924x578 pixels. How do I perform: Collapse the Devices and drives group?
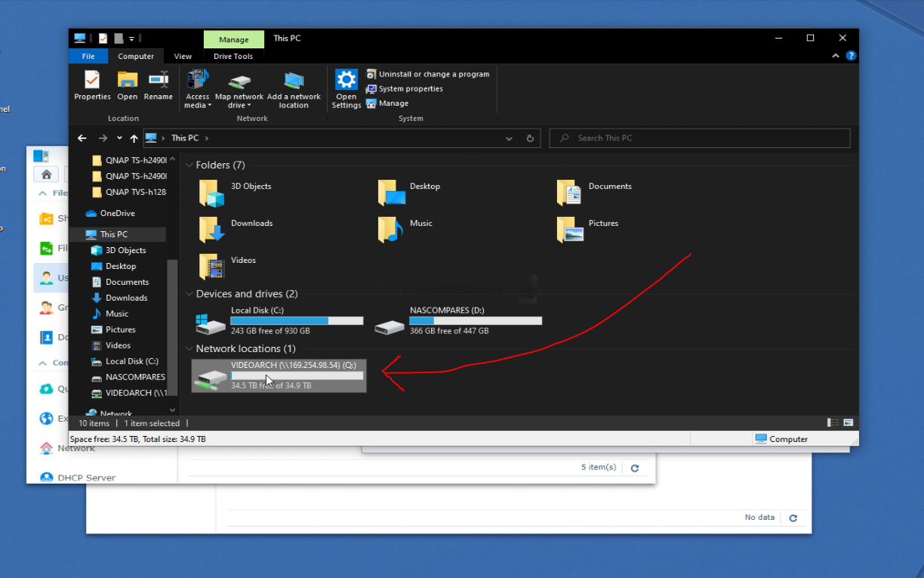click(x=189, y=294)
